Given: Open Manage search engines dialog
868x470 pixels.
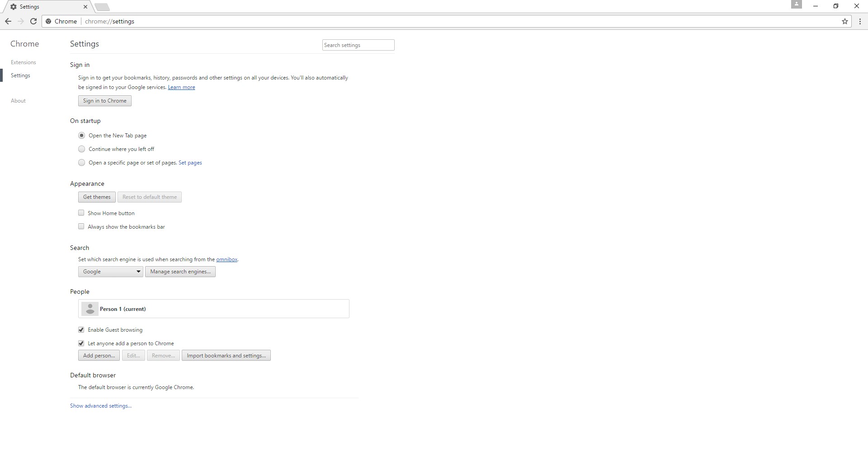Looking at the screenshot, I should point(180,272).
